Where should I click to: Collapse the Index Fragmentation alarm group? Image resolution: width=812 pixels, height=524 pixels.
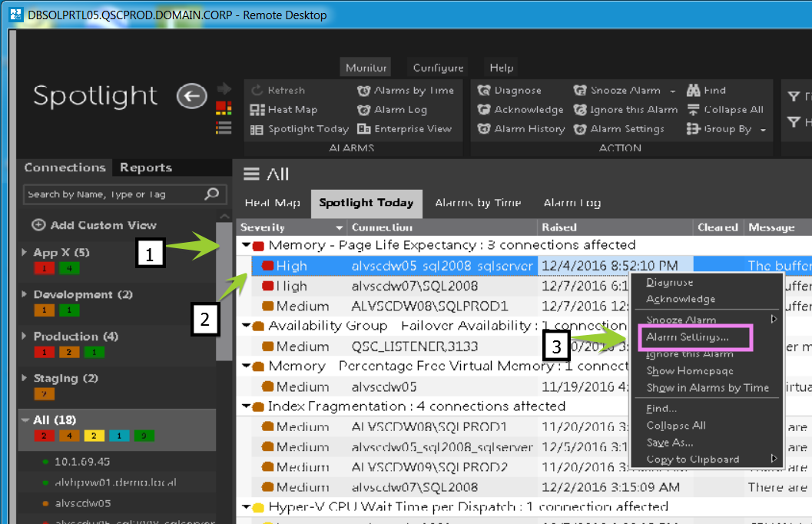pos(247,406)
